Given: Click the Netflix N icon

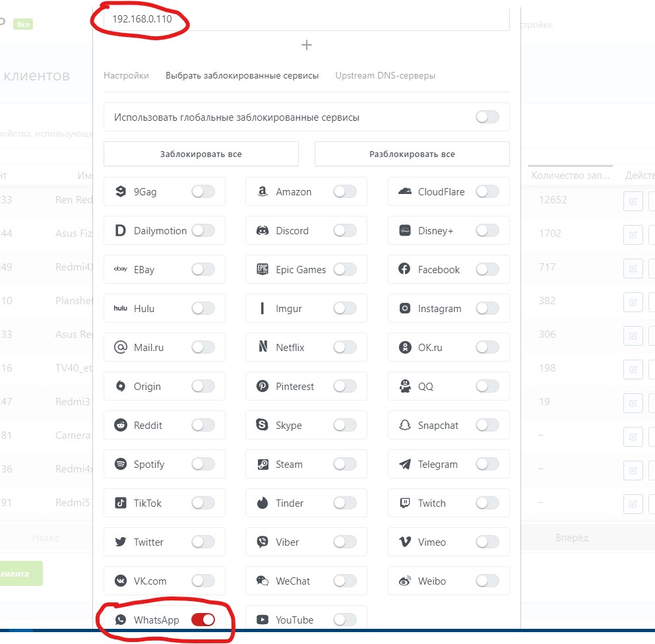Looking at the screenshot, I should point(263,346).
